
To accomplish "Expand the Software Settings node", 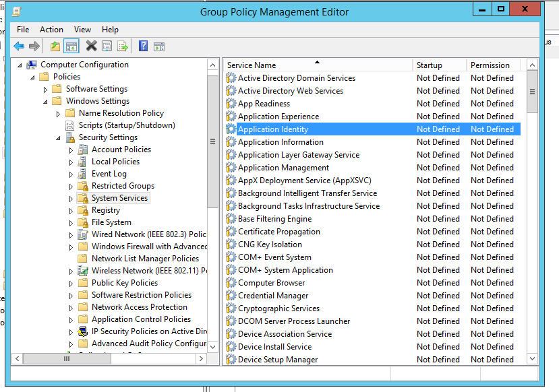I will [45, 90].
